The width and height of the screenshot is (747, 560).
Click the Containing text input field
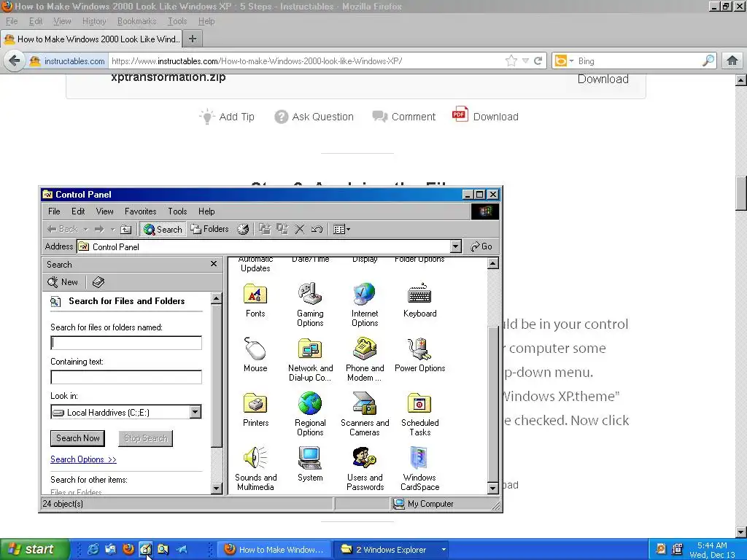pyautogui.click(x=126, y=377)
